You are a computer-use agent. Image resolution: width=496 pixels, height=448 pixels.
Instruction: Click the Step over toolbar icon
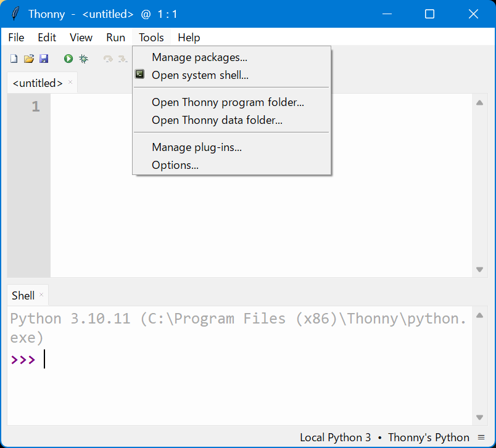pos(108,59)
